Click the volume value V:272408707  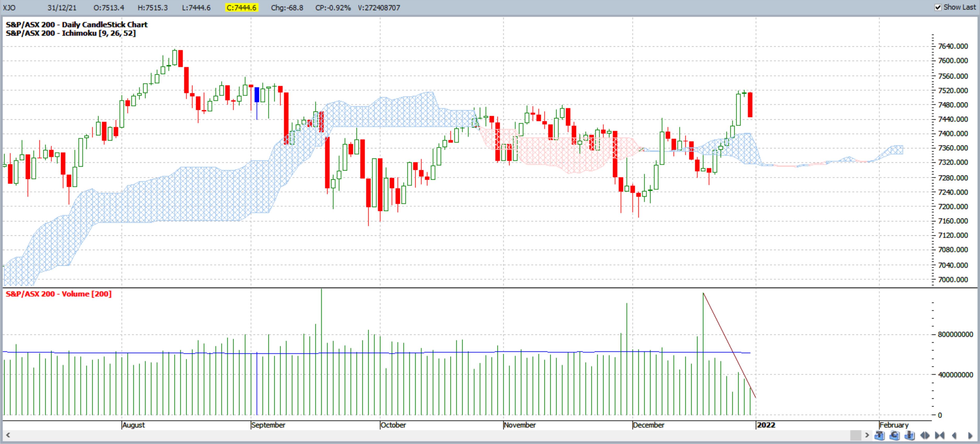click(x=379, y=8)
